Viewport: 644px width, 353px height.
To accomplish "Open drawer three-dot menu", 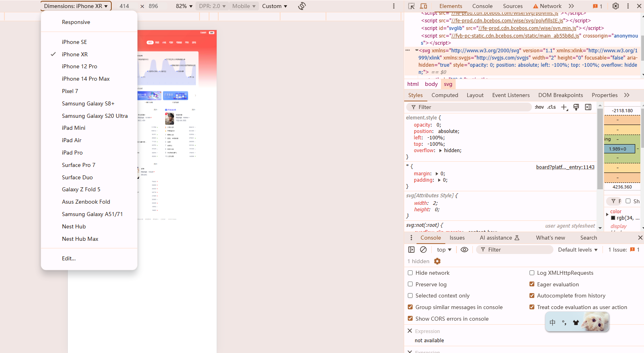I will pos(411,238).
